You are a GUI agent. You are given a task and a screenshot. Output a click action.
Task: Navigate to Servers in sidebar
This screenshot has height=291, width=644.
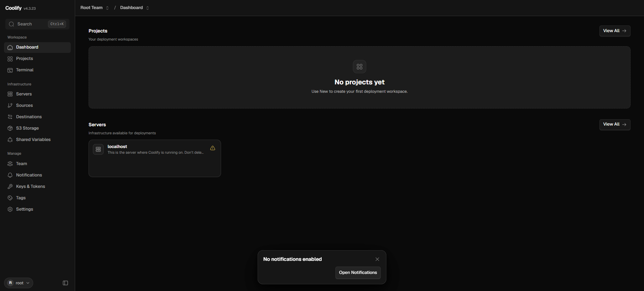(37, 94)
